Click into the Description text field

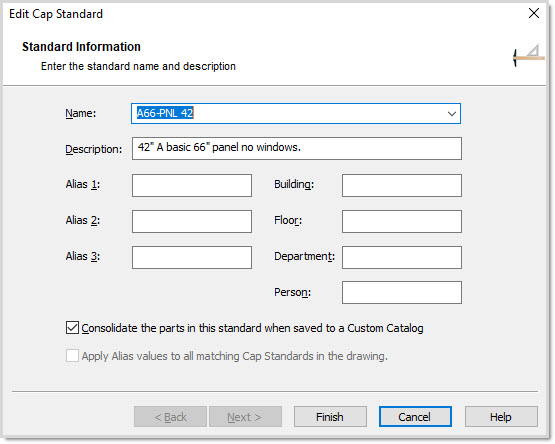click(297, 148)
